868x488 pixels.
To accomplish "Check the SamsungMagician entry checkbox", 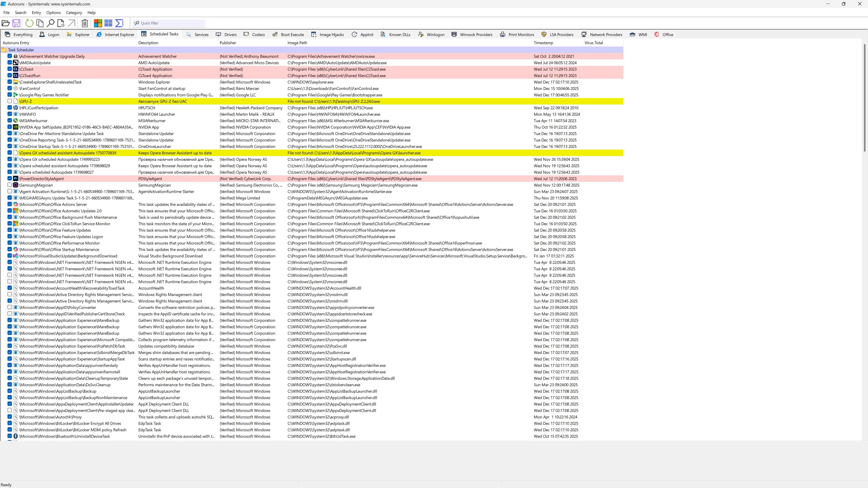I will 10,185.
